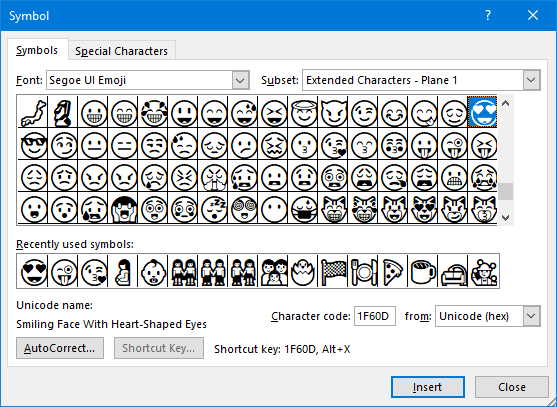Viewport: 557px width, 407px height.
Task: Select the pizza slice in recent symbols
Action: (393, 272)
